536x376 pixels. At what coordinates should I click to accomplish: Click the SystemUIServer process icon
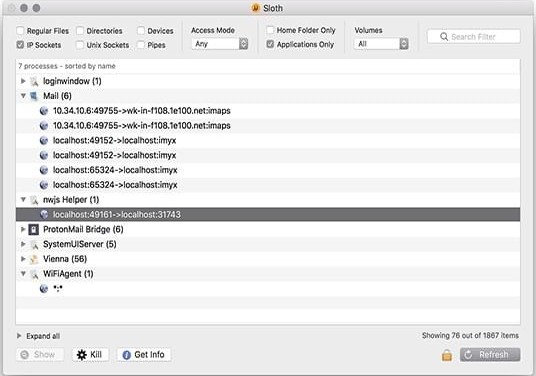(34, 244)
